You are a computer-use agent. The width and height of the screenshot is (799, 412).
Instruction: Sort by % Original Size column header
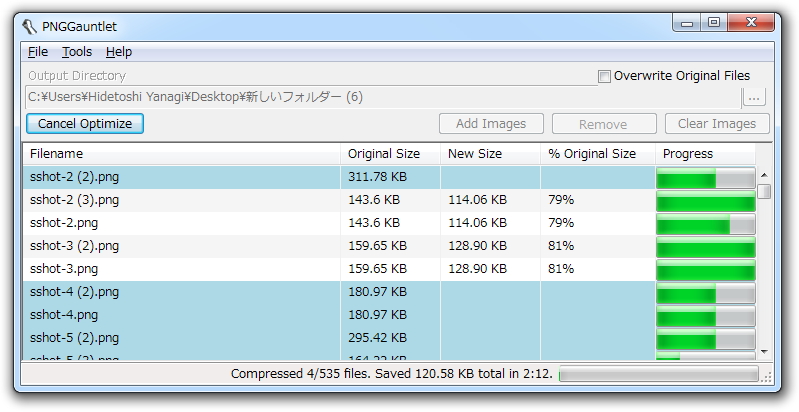coord(597,154)
